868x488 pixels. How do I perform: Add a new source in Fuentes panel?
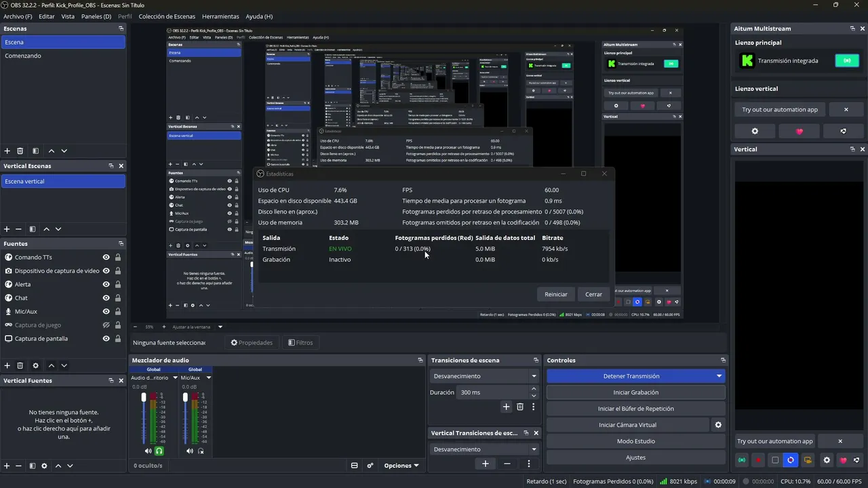pos(7,365)
